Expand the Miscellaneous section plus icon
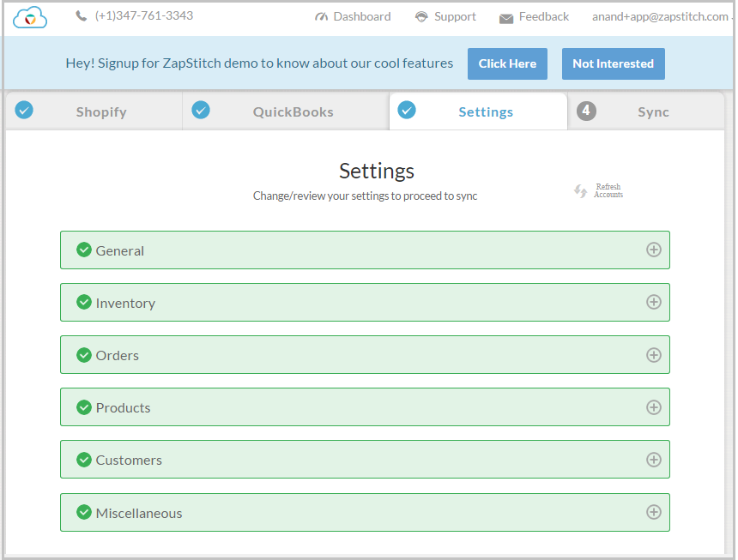Image resolution: width=738 pixels, height=560 pixels. (x=653, y=512)
